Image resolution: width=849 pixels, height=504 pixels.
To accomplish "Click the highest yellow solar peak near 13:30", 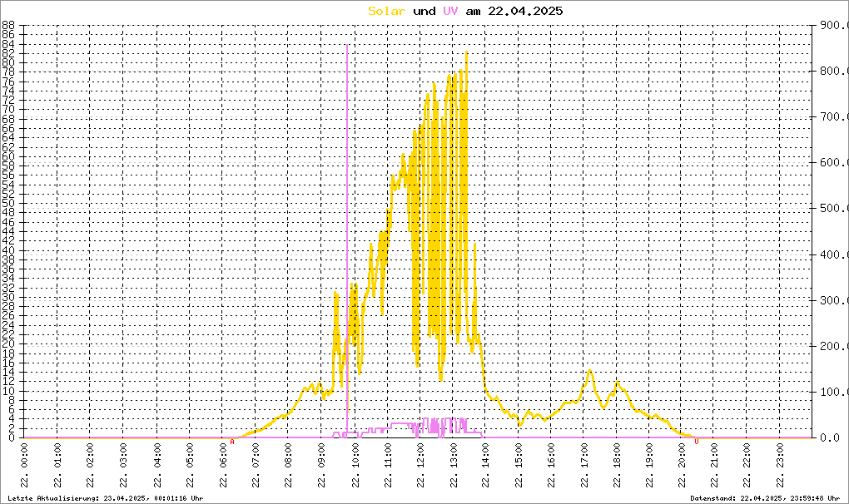I will click(467, 52).
